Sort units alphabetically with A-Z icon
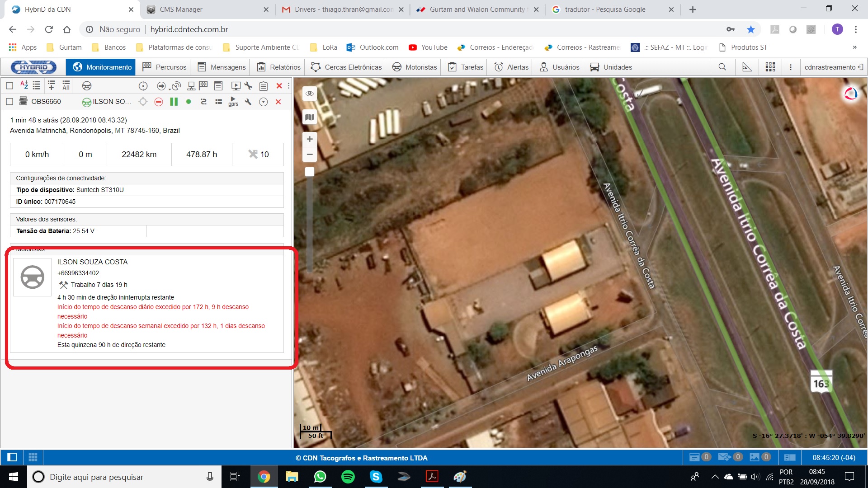This screenshot has width=868, height=488. 24,85
